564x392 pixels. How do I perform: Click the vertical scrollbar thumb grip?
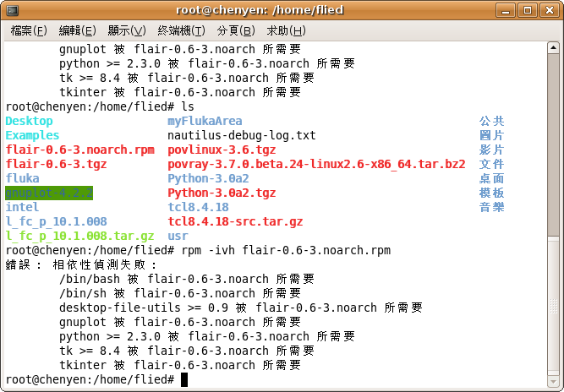tap(553, 306)
